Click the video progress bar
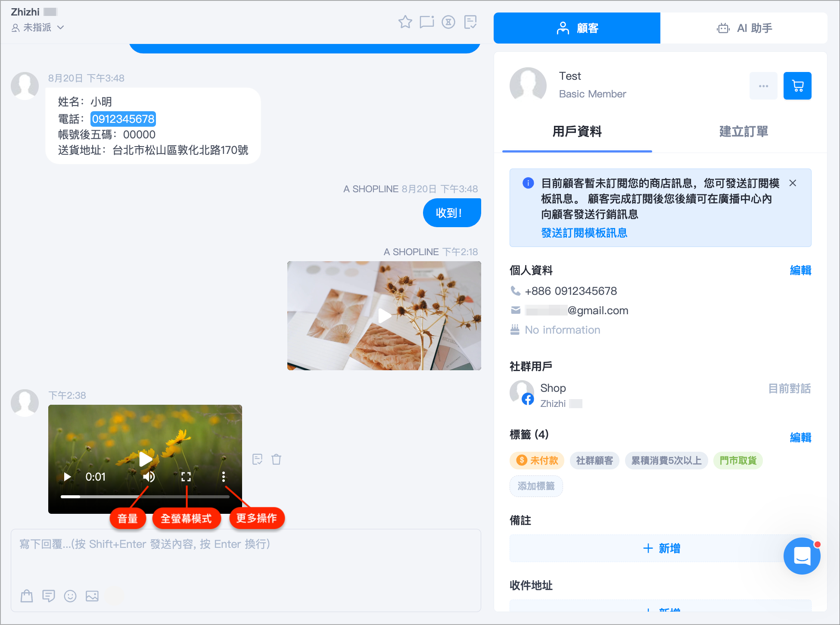 pyautogui.click(x=145, y=497)
